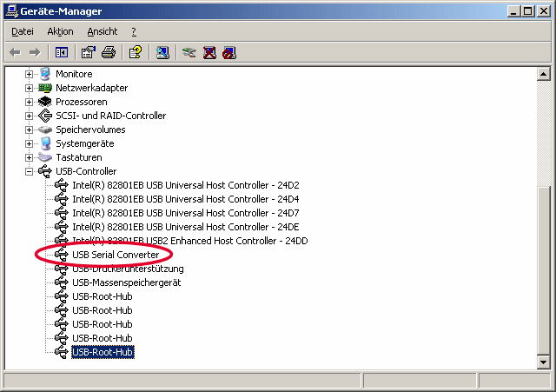Open the Aktion menu
Screen dimensions: 556x392
tap(60, 31)
